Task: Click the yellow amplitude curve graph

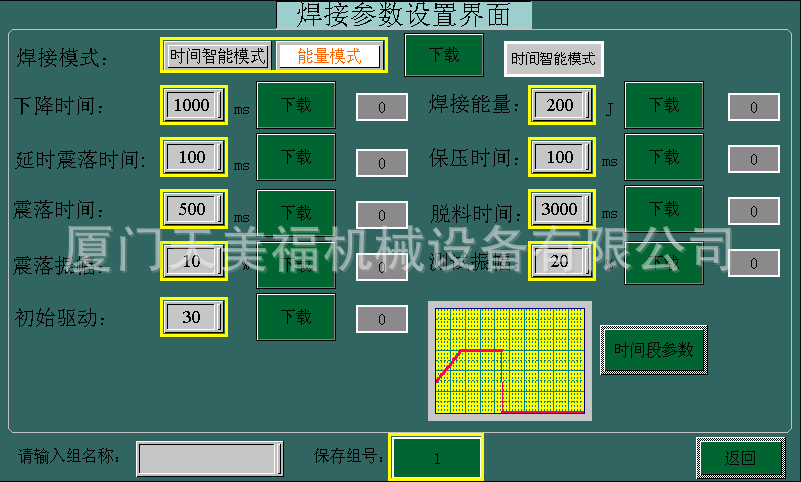Action: click(x=510, y=361)
